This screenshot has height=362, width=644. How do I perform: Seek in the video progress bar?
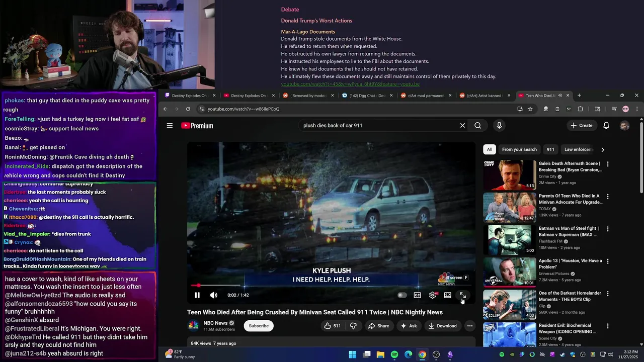pos(331,286)
